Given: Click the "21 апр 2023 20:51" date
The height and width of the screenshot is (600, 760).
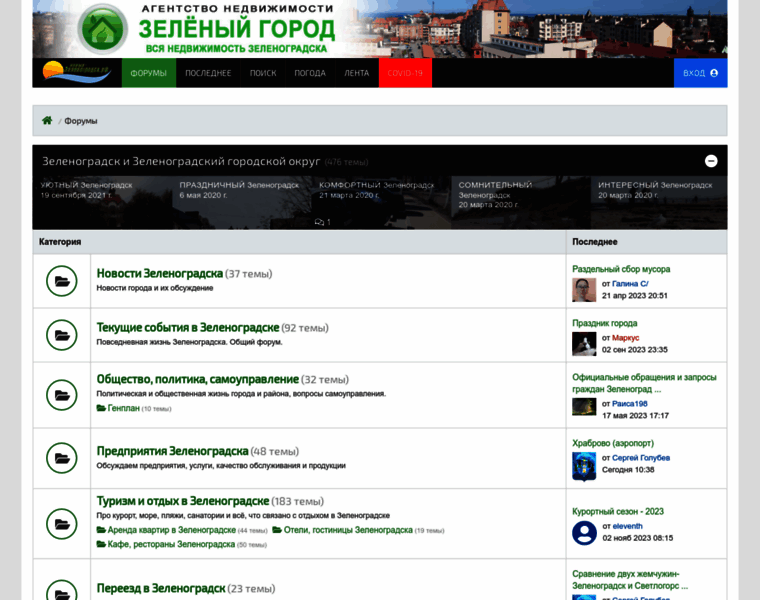Looking at the screenshot, I should [634, 296].
